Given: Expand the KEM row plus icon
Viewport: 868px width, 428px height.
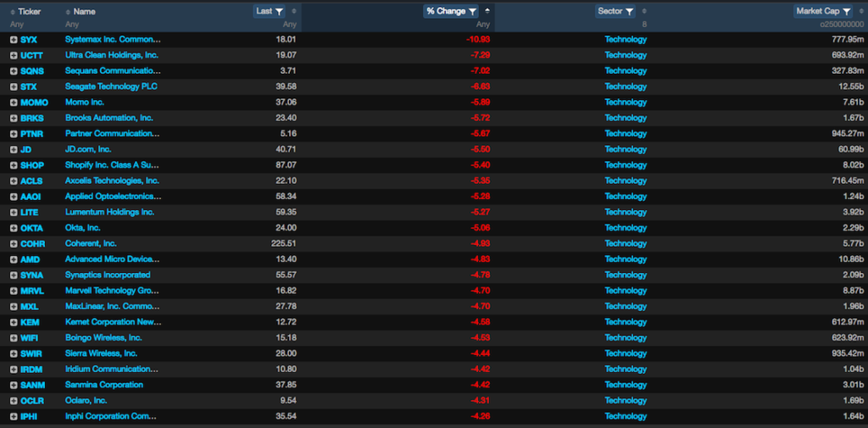Looking at the screenshot, I should [14, 322].
